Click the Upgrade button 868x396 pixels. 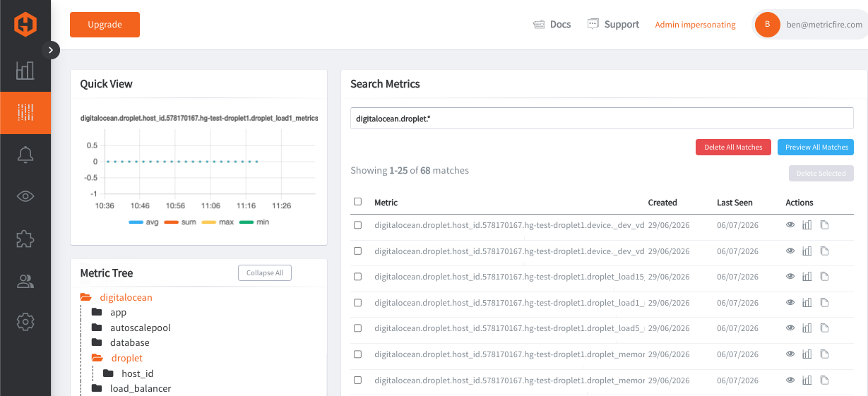pyautogui.click(x=105, y=25)
